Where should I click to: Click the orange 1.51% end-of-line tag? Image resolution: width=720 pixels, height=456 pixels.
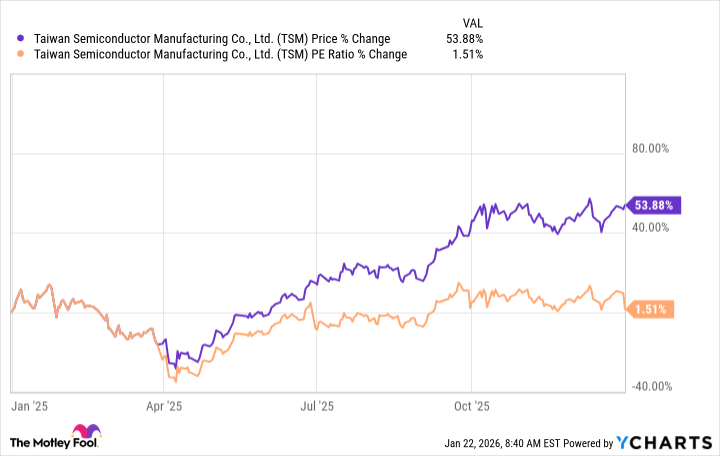[654, 309]
